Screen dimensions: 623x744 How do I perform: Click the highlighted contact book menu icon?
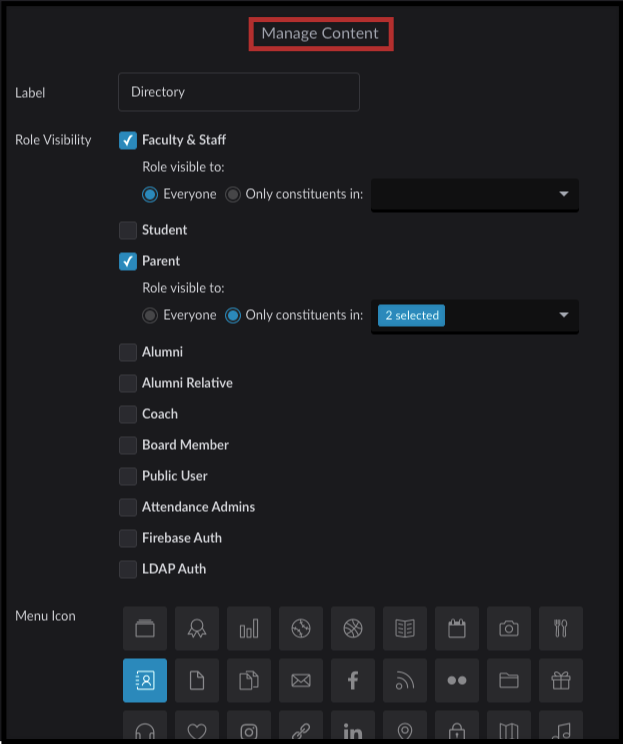145,680
